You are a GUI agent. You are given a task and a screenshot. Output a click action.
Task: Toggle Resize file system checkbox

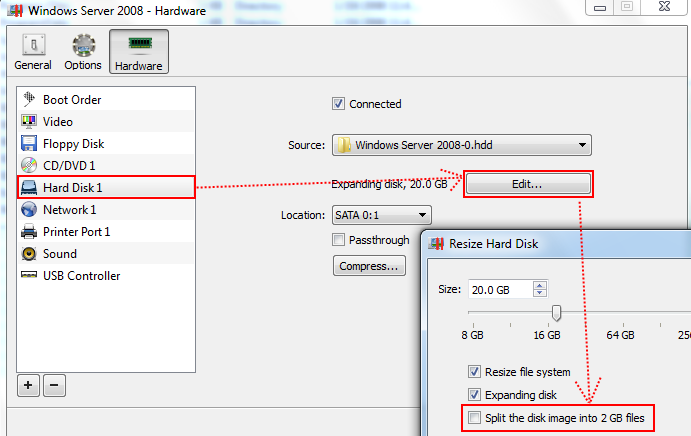tap(474, 372)
